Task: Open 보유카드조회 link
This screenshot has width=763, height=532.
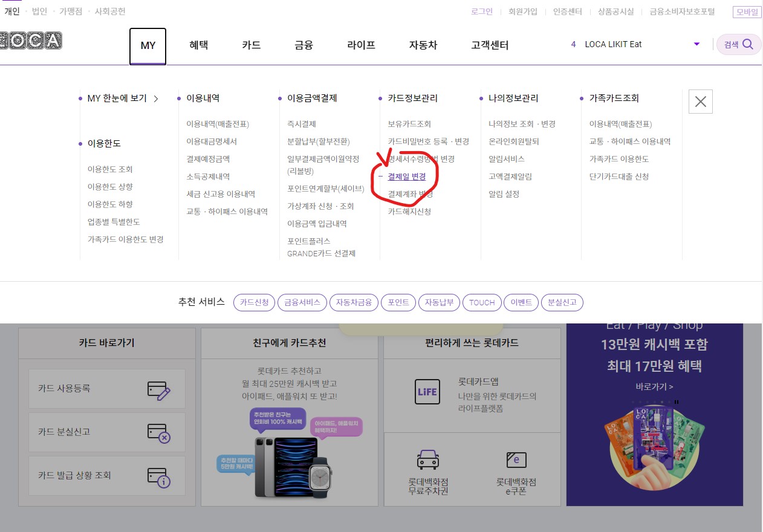Action: click(x=409, y=124)
